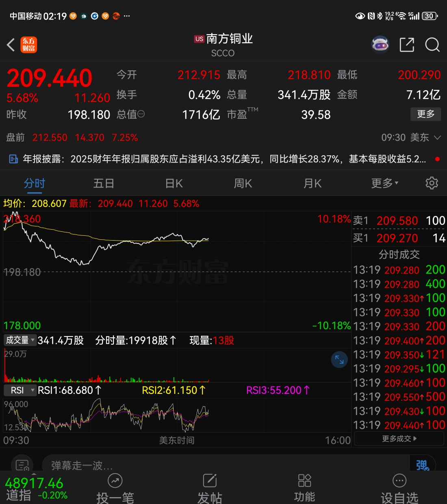Tap the 南方铜业 SCCO title
Screen dimensions: 447x504
pyautogui.click(x=223, y=45)
